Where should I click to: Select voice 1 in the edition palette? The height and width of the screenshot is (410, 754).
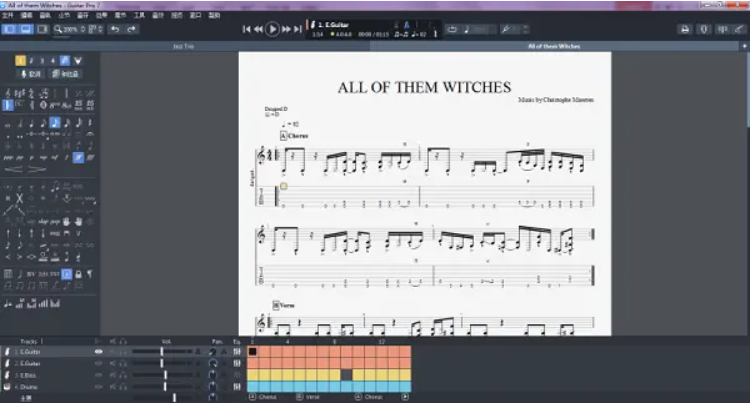tap(21, 61)
